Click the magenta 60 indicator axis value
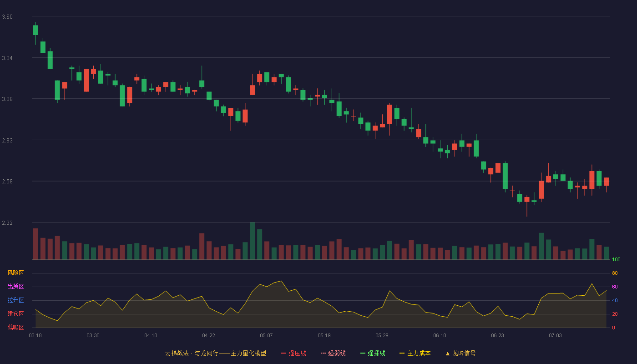637x364 pixels. coord(615,287)
